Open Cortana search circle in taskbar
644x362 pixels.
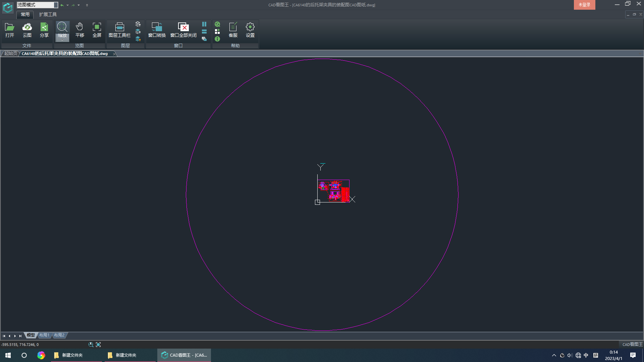tap(24, 355)
